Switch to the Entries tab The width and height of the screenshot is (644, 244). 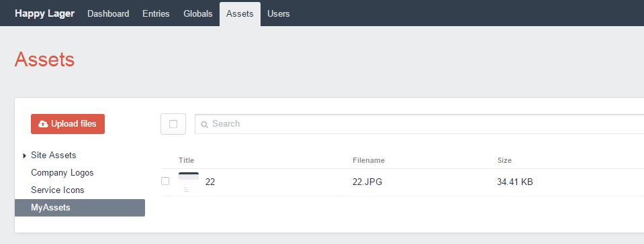156,13
